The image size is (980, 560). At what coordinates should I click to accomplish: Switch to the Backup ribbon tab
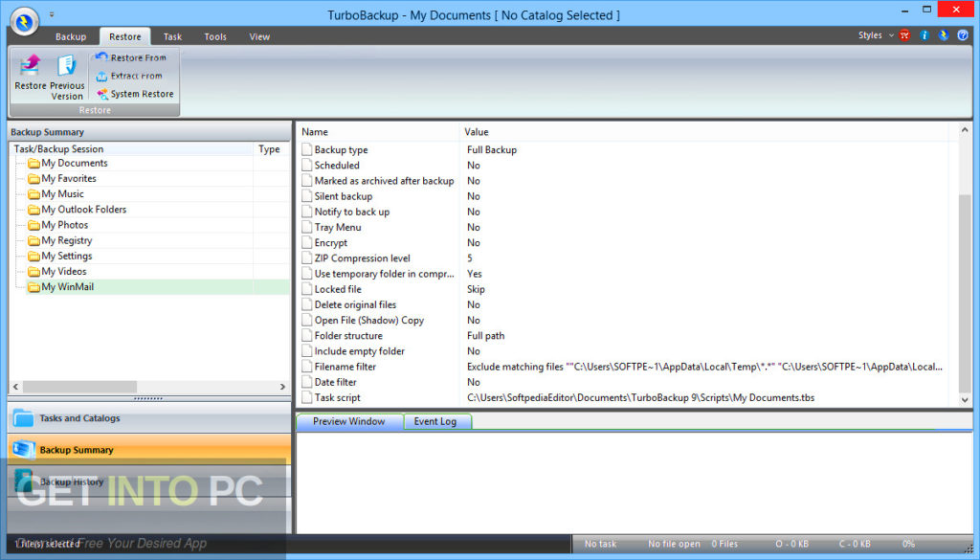click(71, 35)
